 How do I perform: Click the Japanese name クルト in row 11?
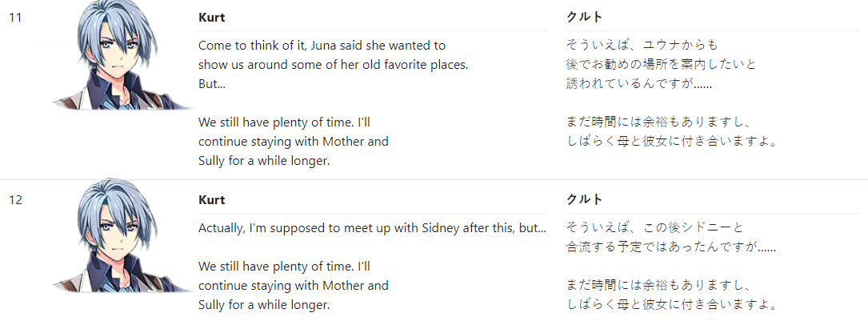tap(584, 18)
